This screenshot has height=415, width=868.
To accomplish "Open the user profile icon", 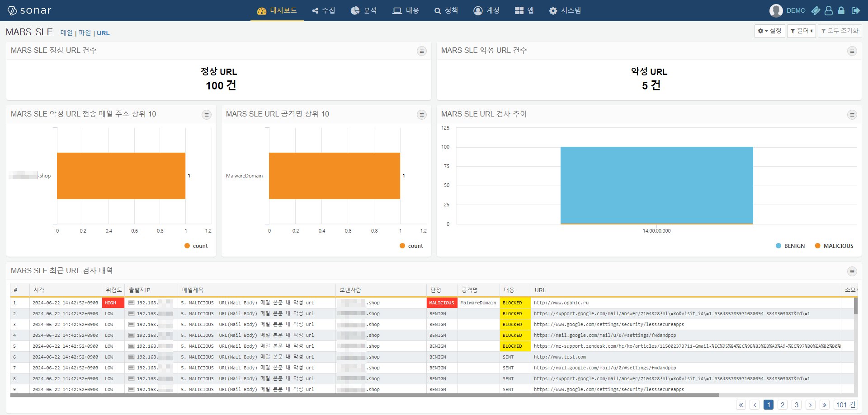I will tap(829, 10).
